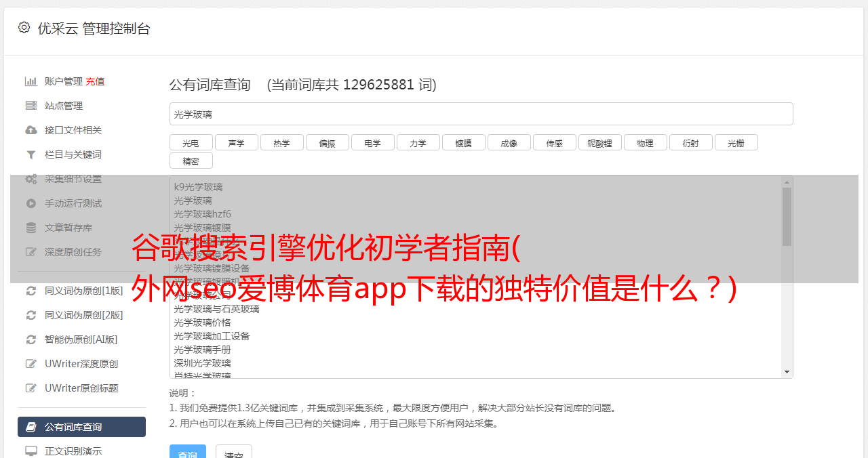Pick the 镀膜 tag button
The image size is (868, 458).
tap(464, 142)
